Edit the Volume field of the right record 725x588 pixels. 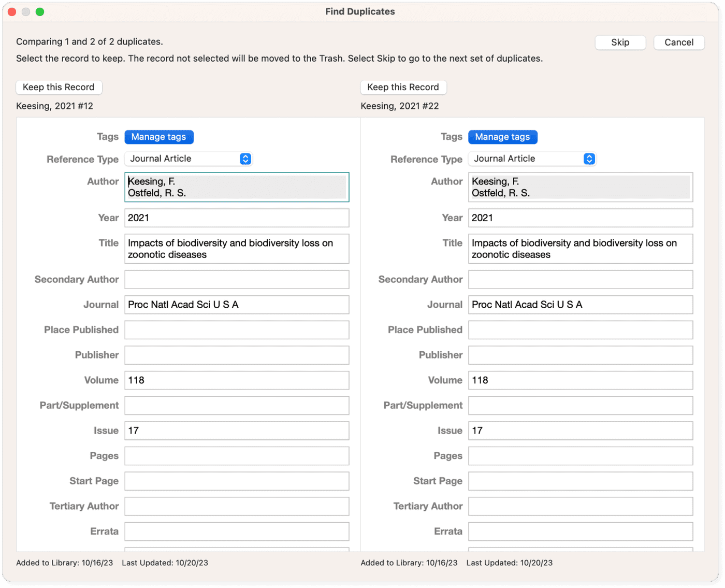[580, 380]
